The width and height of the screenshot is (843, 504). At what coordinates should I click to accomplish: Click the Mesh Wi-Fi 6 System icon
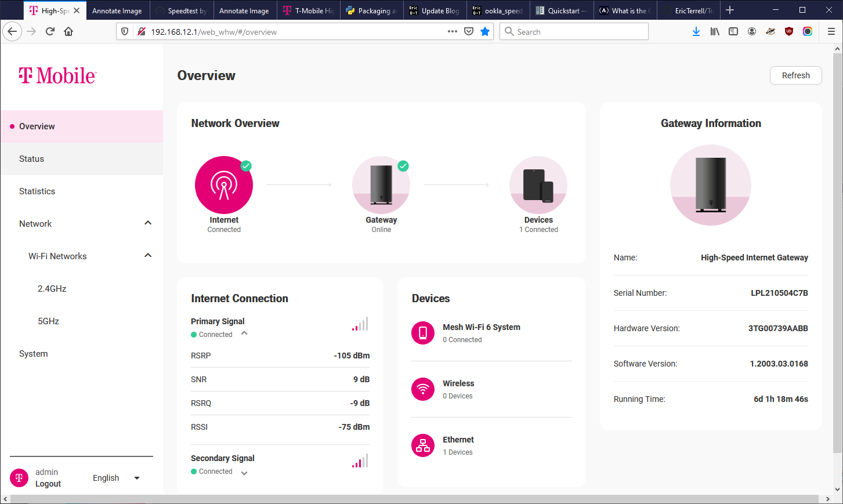coord(423,333)
